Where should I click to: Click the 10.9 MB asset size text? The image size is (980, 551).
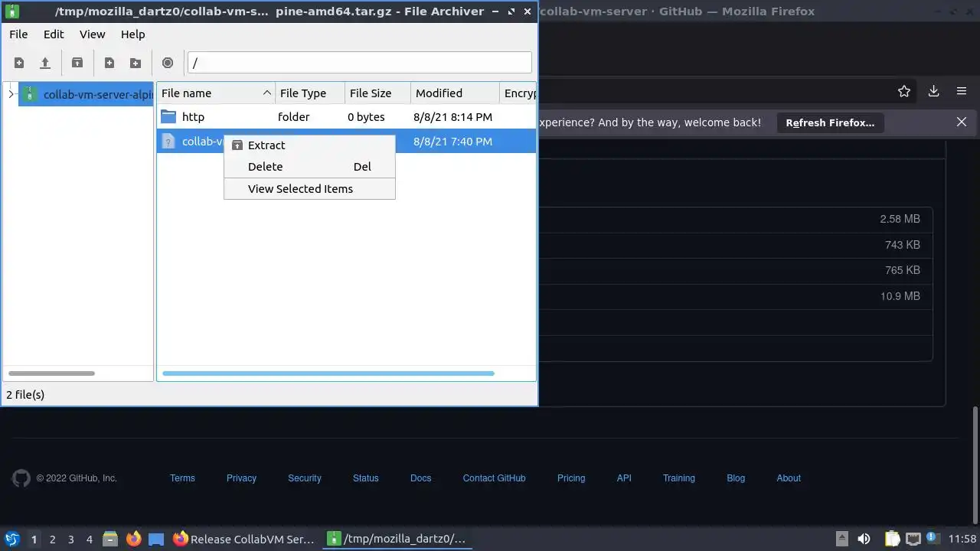[x=900, y=296]
